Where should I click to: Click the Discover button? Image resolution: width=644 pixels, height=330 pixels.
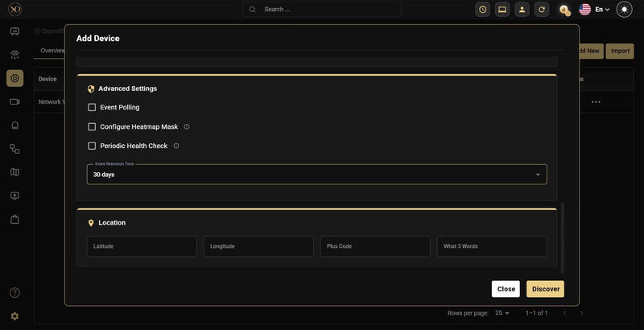coord(546,289)
